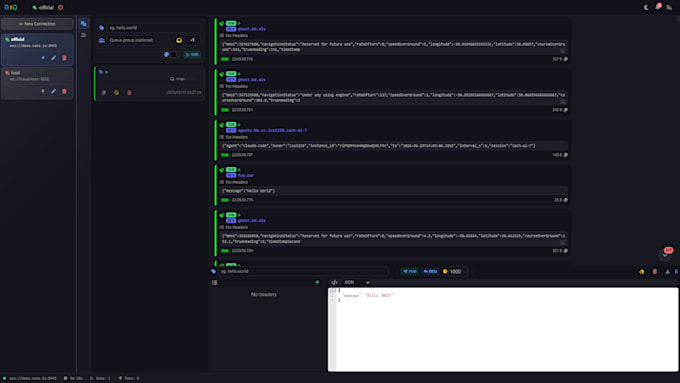Switch to the subscriptions chat tab icon
This screenshot has width=680, height=383.
pos(84,24)
